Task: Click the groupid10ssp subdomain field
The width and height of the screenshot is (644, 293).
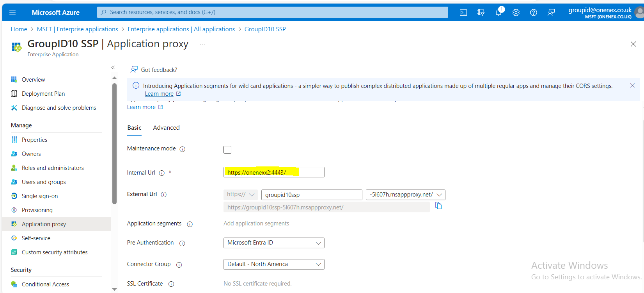Action: click(x=312, y=195)
